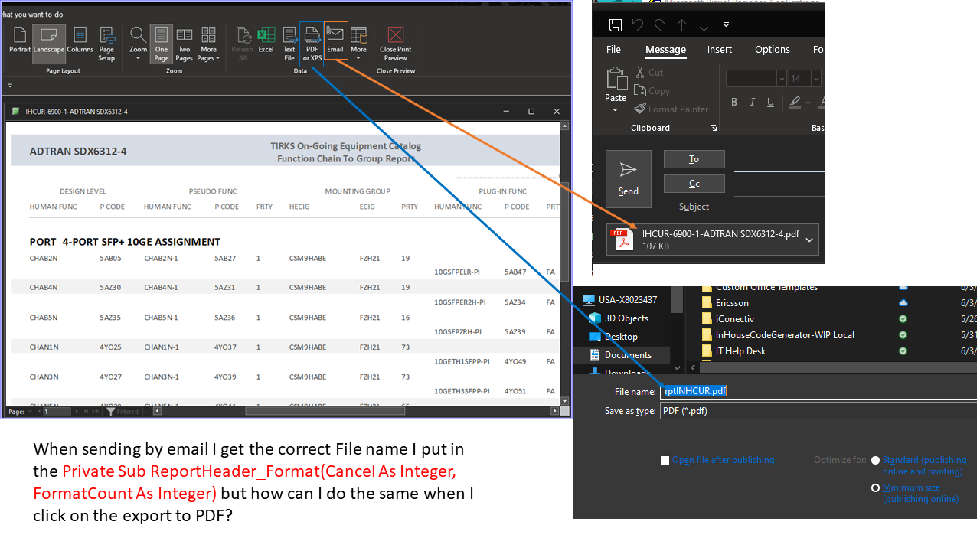Select Standard publishing optimization option
Viewport: 980px width, 551px height.
click(875, 461)
